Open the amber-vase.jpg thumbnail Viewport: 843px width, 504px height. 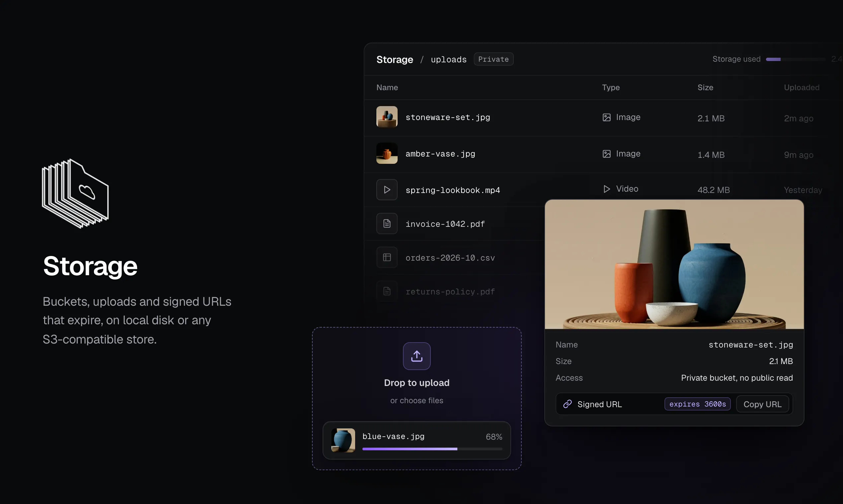click(x=387, y=153)
